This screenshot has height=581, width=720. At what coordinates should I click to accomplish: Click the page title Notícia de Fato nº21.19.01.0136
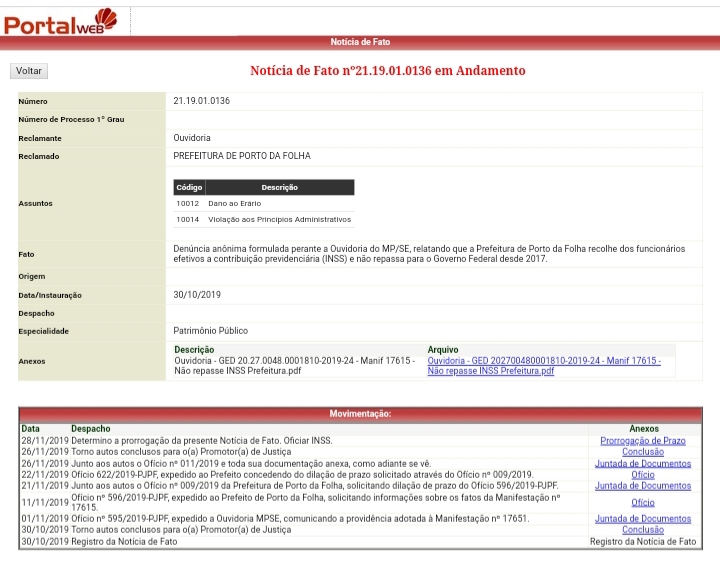click(387, 71)
